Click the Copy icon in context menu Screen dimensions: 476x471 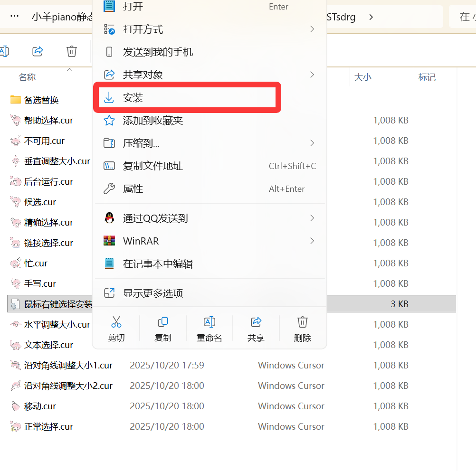(x=163, y=322)
